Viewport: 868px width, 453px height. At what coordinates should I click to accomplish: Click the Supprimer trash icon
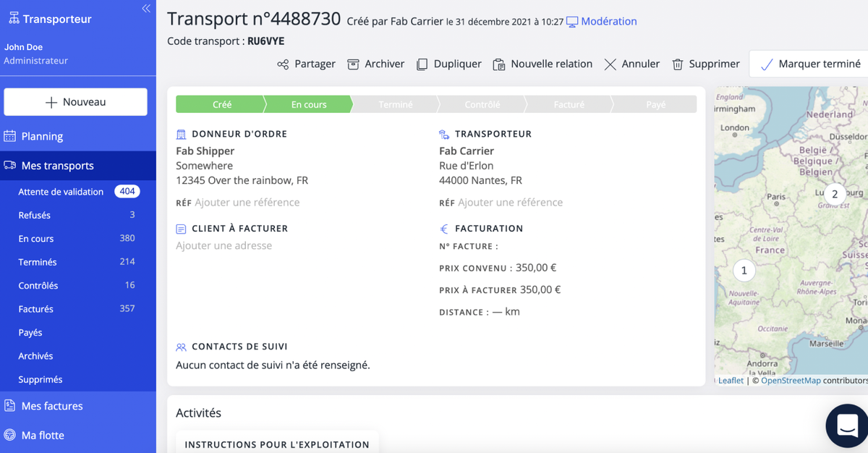pos(678,64)
